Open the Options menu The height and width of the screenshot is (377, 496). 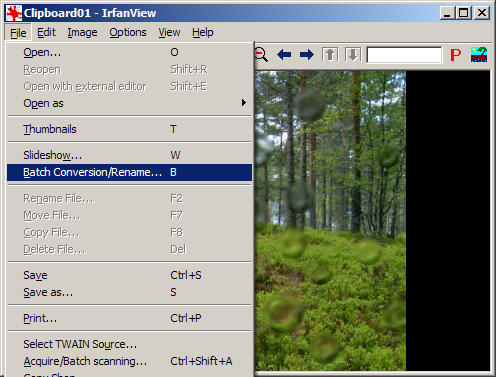coord(128,32)
